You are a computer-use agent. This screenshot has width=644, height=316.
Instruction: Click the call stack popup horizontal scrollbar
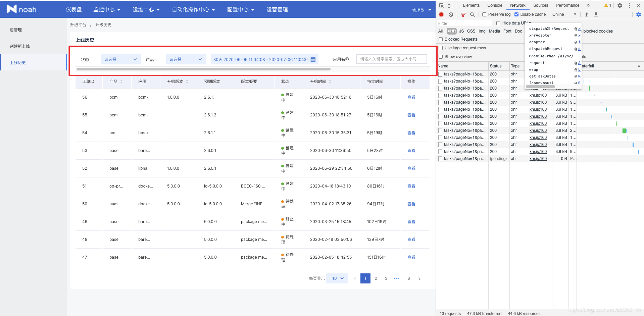pos(540,87)
